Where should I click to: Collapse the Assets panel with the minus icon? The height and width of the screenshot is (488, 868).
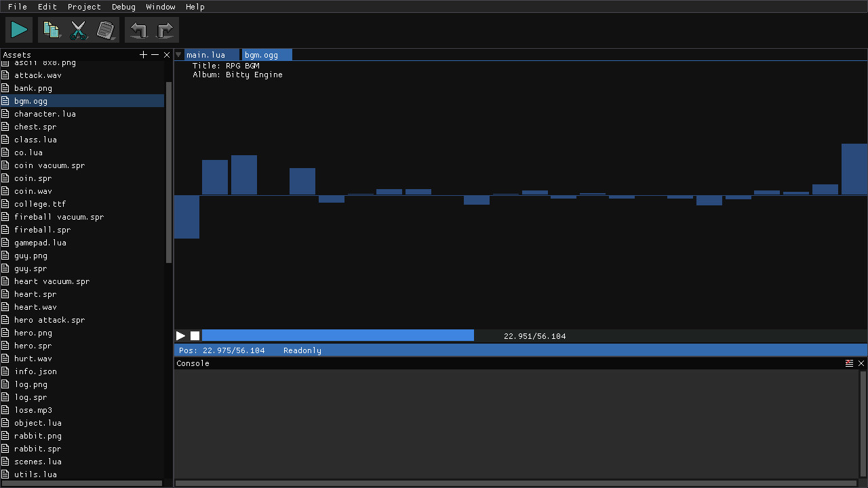[x=155, y=54]
